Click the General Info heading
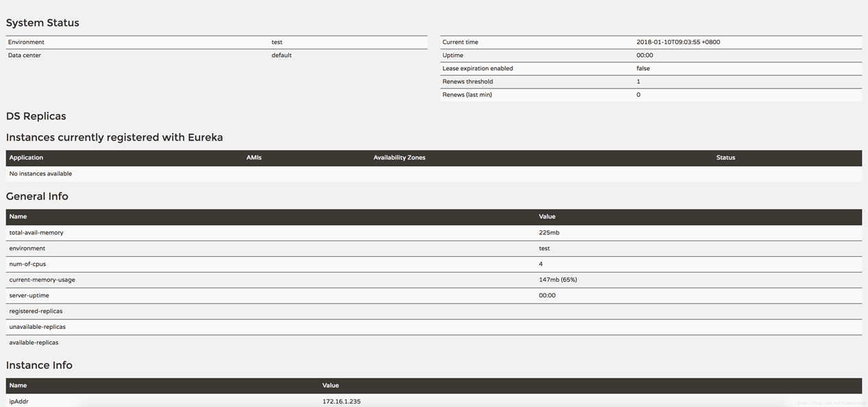 37,196
